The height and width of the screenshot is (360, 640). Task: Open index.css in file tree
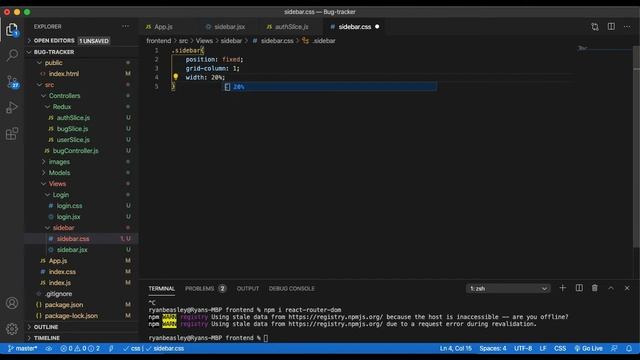tap(62, 272)
